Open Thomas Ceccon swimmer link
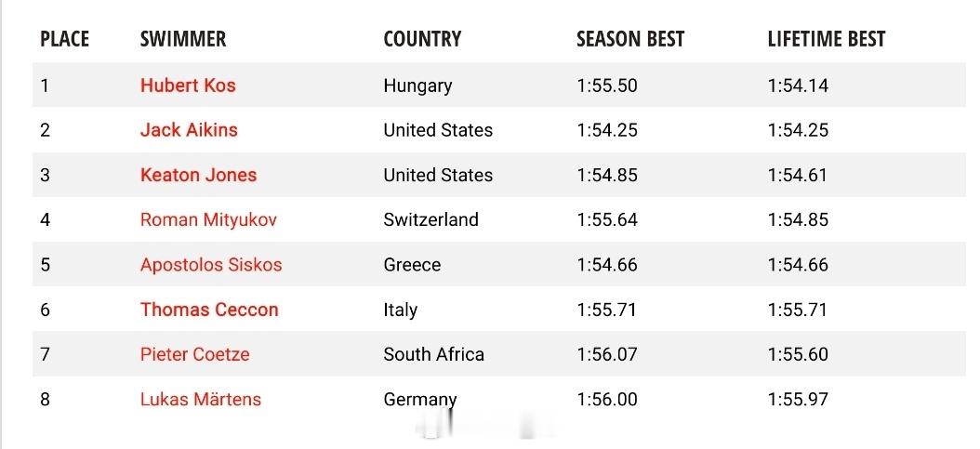This screenshot has width=980, height=449. tap(209, 310)
